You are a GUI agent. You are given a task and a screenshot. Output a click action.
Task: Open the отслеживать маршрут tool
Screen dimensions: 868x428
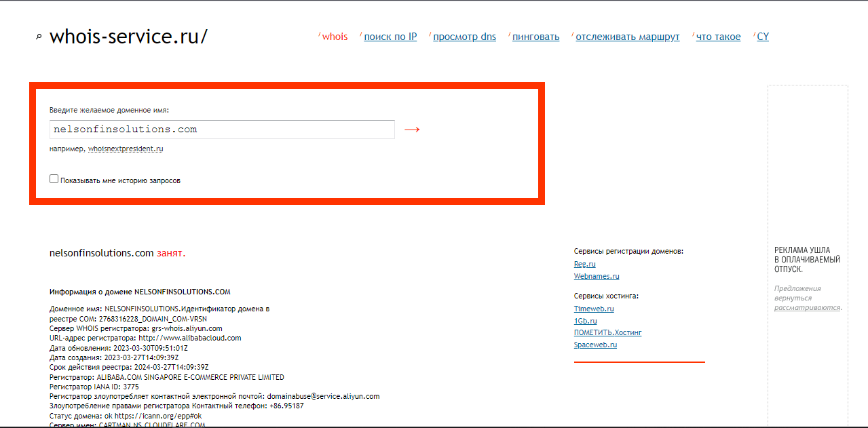pyautogui.click(x=627, y=37)
